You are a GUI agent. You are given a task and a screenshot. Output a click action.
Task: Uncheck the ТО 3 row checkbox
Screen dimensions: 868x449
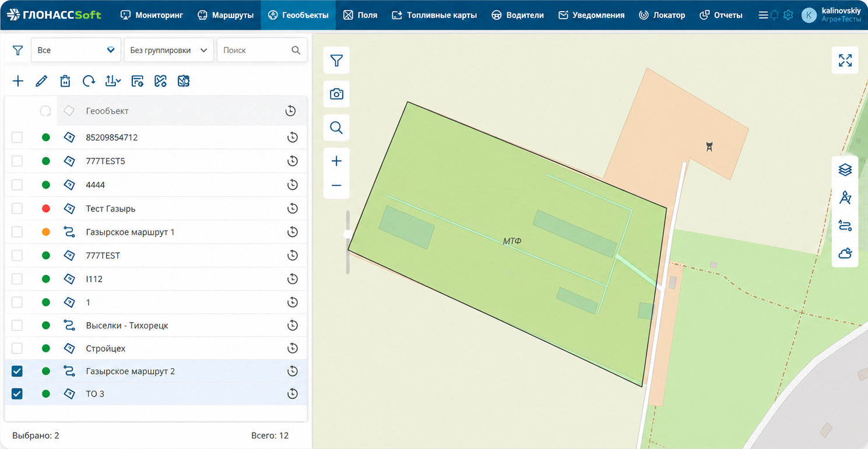(17, 394)
